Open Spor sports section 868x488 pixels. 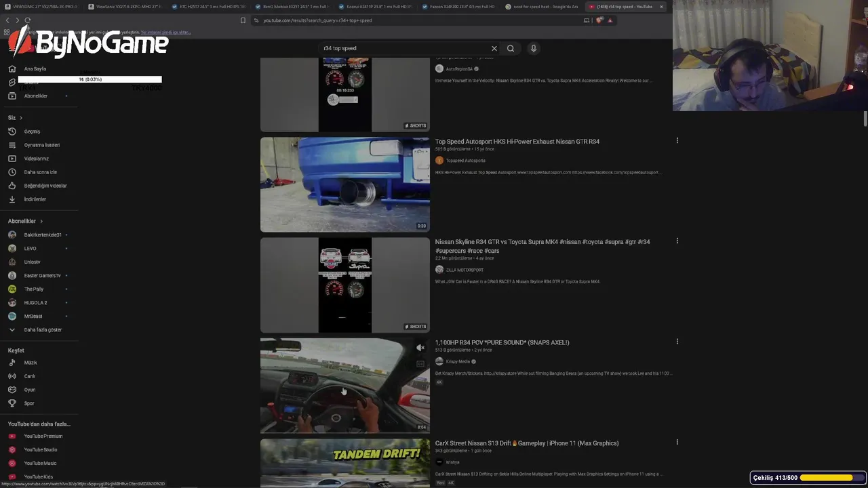[29, 403]
